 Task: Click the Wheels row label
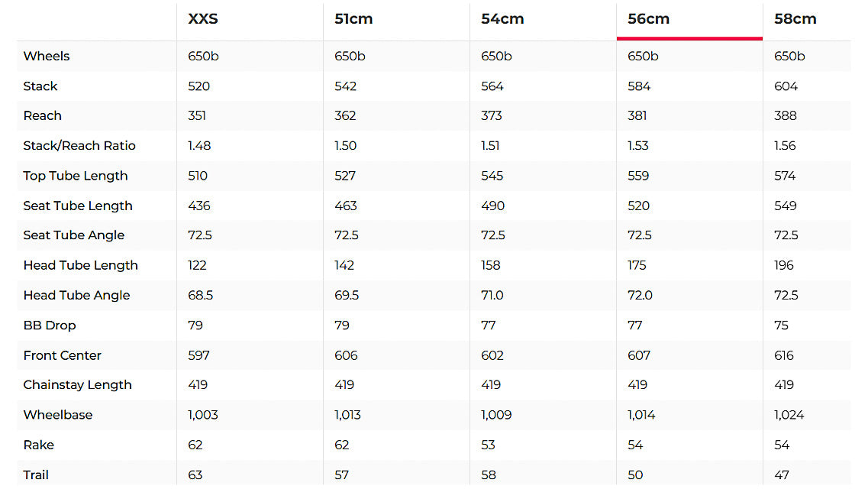[x=47, y=57]
